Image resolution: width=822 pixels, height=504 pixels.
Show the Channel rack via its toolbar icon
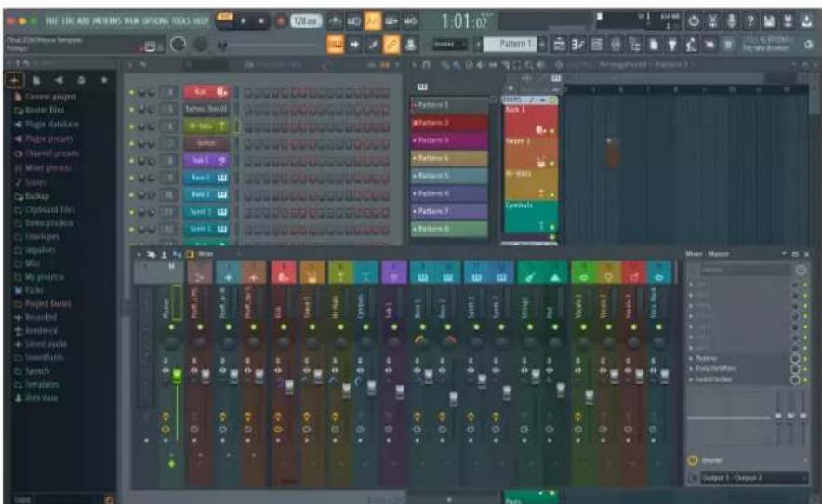point(597,45)
